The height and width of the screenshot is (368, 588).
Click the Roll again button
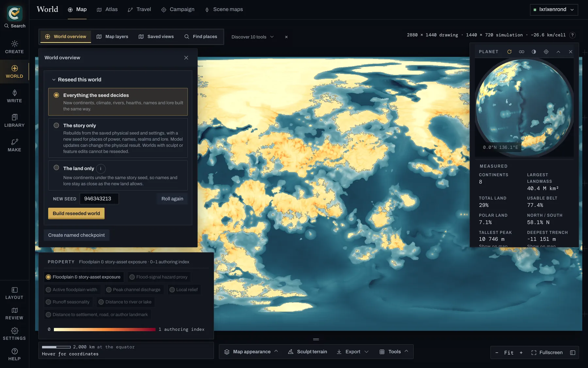coord(172,199)
